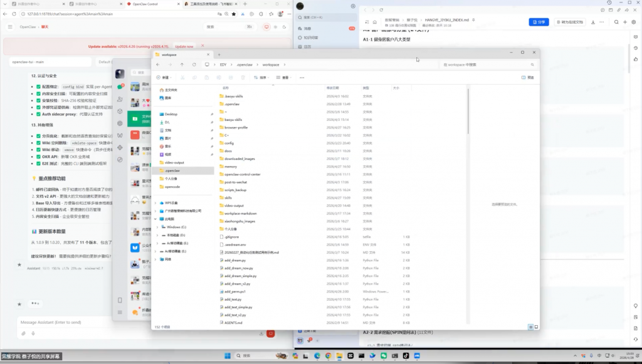Click the TikTok icon in the taskbar

[406, 356]
